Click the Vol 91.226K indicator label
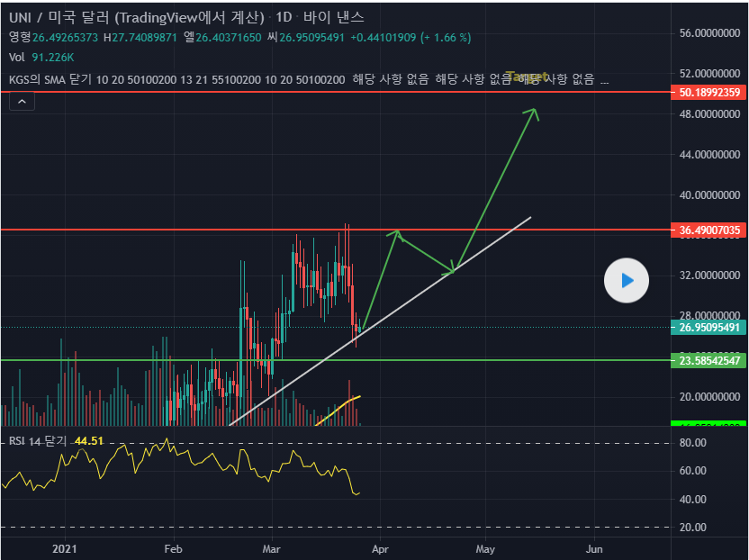The width and height of the screenshot is (749, 560). pos(41,57)
